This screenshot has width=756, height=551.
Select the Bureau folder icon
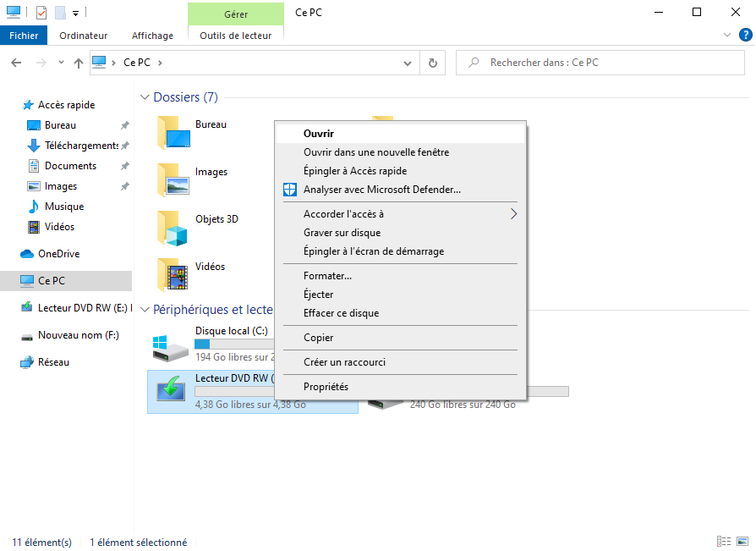tap(173, 133)
